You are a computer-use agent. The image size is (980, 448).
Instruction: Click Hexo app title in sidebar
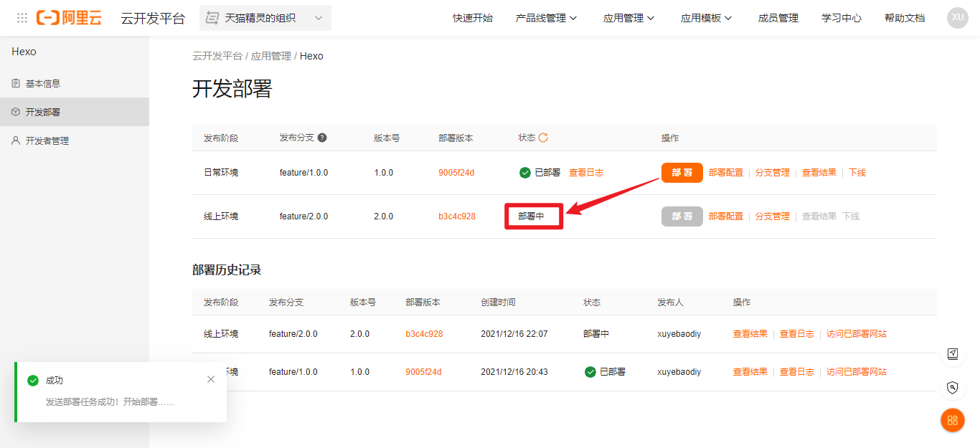pyautogui.click(x=24, y=52)
